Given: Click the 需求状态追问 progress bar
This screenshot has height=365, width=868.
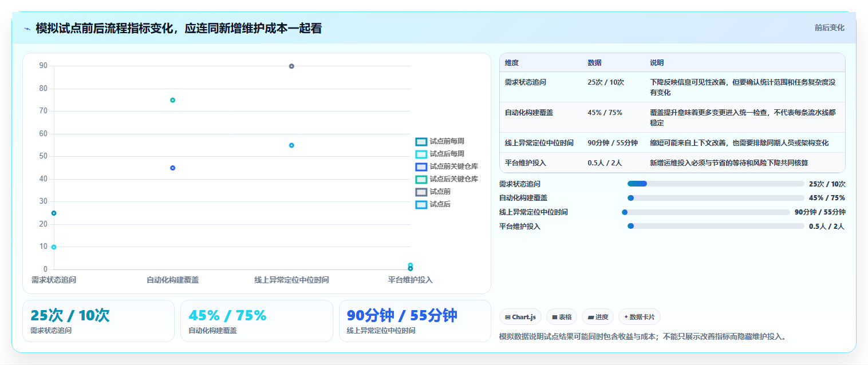Looking at the screenshot, I should pyautogui.click(x=716, y=184).
